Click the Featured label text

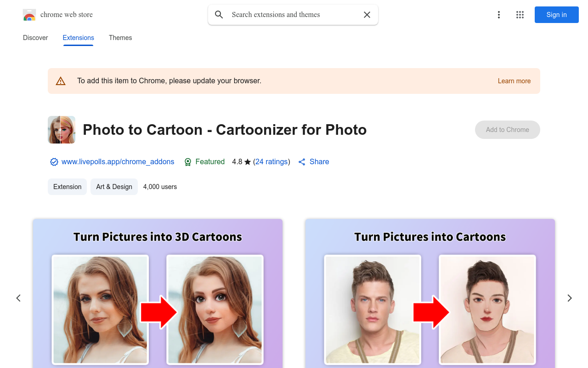coord(210,162)
